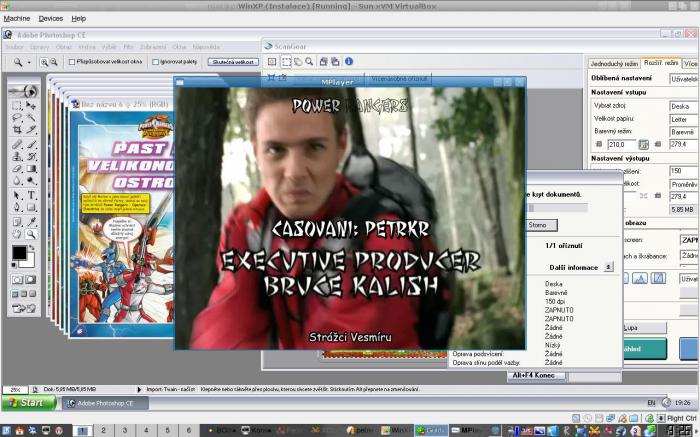Open the Soubor menu in Photoshop
The width and height of the screenshot is (700, 437).
14,47
